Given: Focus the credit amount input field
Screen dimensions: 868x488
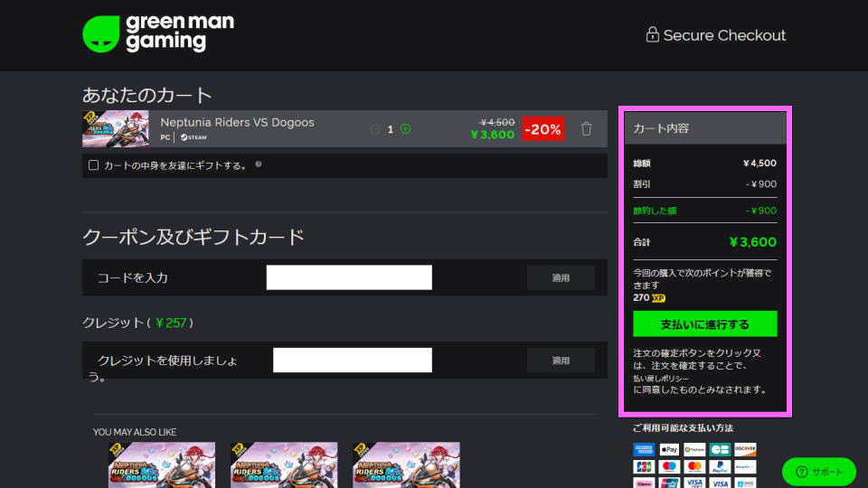Looking at the screenshot, I should (x=352, y=361).
